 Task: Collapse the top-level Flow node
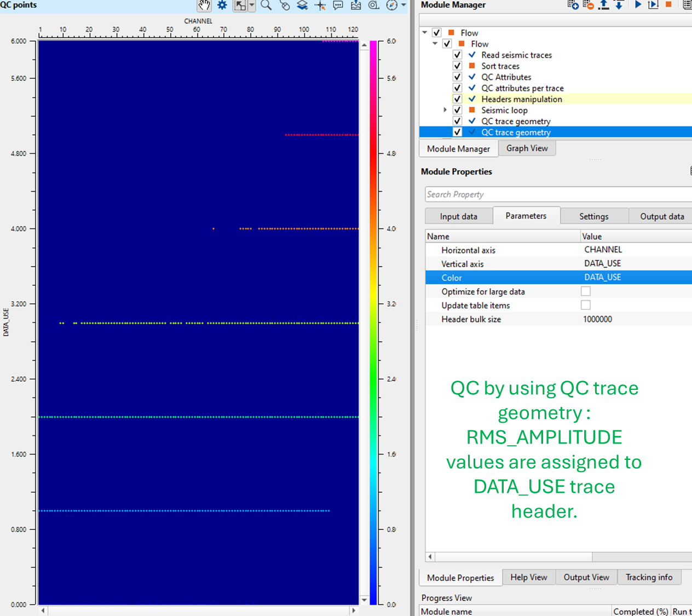click(x=425, y=33)
